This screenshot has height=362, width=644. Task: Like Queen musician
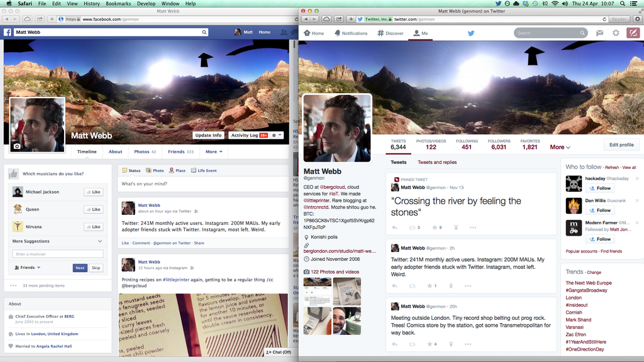(93, 209)
